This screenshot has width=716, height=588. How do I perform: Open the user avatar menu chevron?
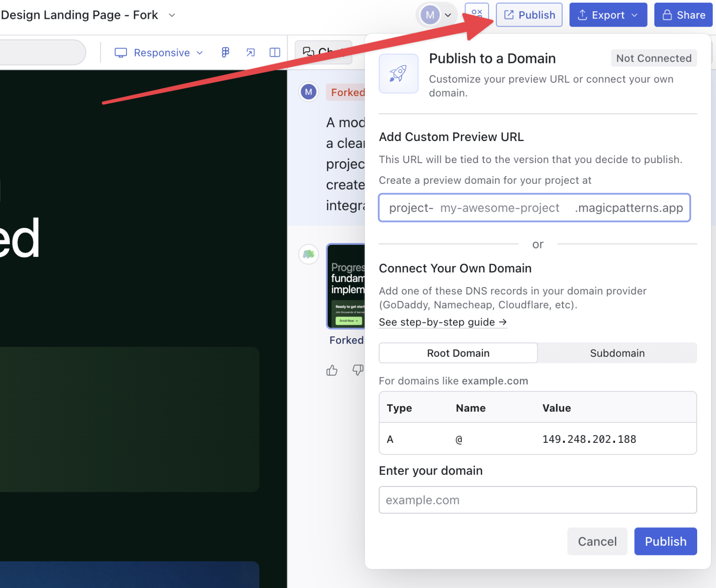pos(448,15)
